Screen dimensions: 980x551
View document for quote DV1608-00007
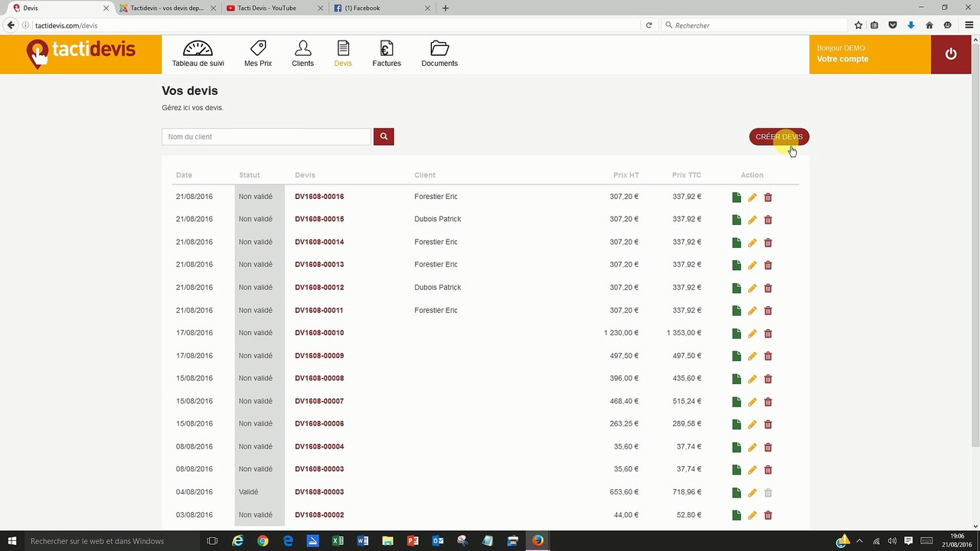(737, 402)
